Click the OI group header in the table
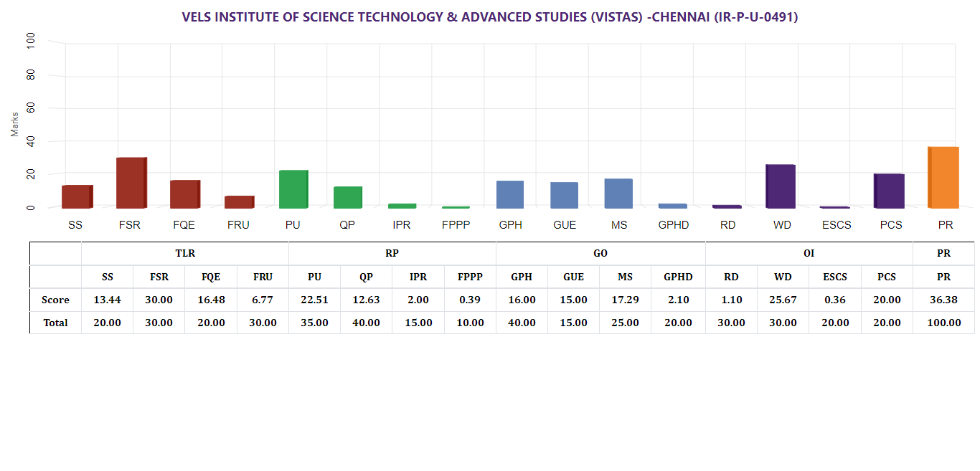The image size is (980, 471). [x=809, y=254]
